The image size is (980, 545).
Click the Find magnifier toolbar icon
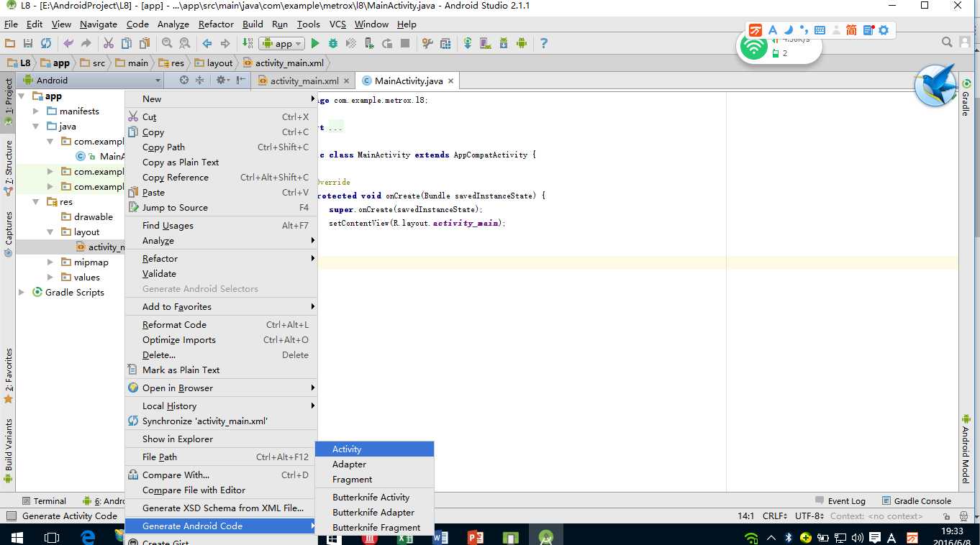[167, 43]
